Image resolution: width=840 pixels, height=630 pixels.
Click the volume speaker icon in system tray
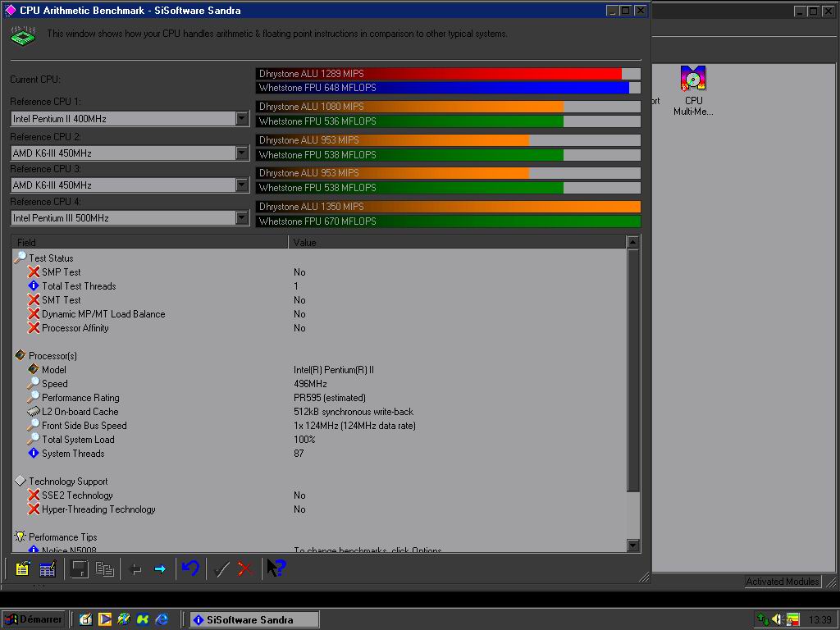777,619
